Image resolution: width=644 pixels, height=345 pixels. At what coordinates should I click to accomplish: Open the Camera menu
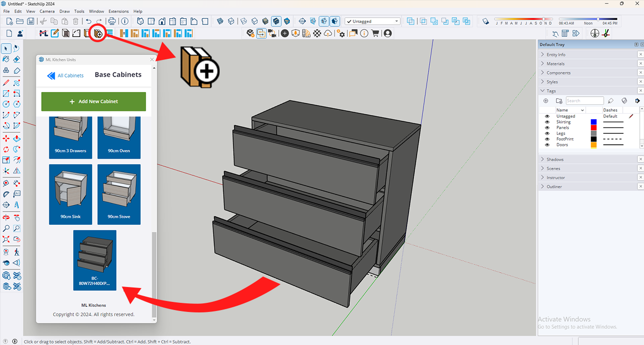point(47,11)
